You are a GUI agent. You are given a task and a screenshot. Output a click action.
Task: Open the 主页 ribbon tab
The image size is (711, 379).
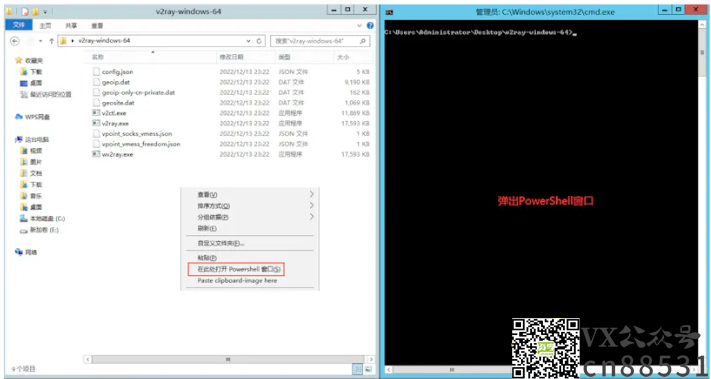coord(45,25)
